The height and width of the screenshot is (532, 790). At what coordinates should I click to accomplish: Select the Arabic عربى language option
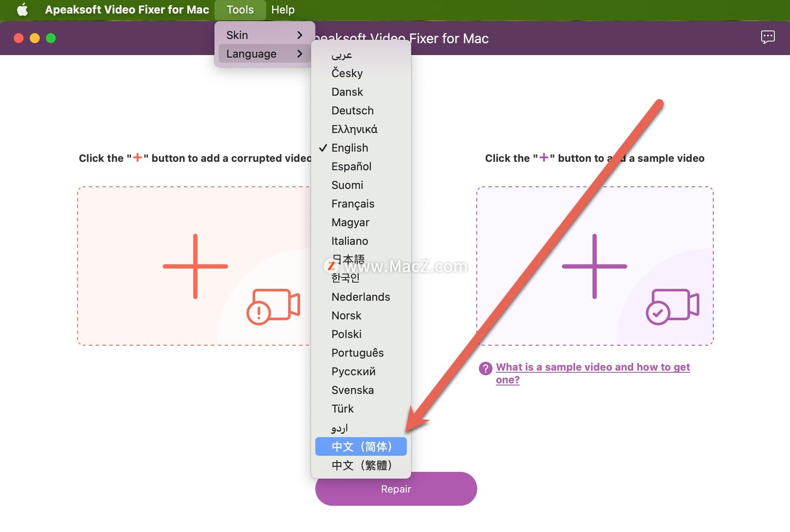pos(361,55)
